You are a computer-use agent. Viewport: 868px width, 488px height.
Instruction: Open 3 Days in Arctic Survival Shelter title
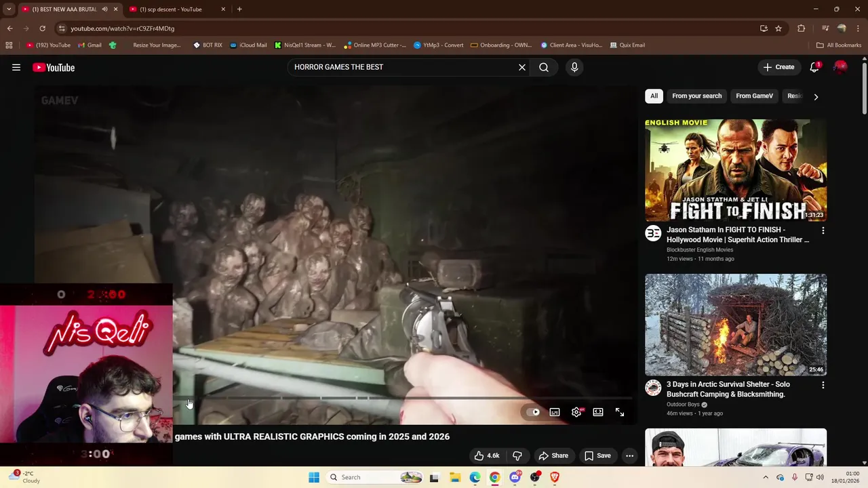point(728,389)
